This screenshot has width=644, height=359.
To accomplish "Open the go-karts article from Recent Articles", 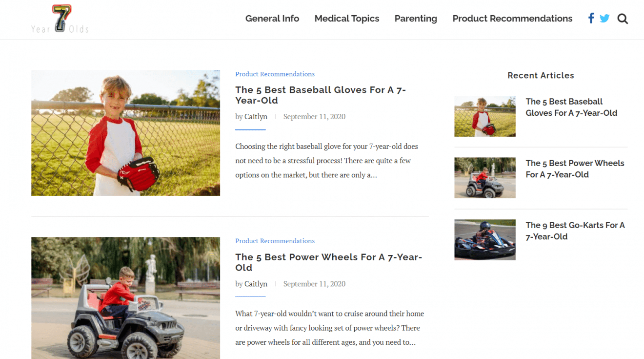I will pyautogui.click(x=575, y=231).
